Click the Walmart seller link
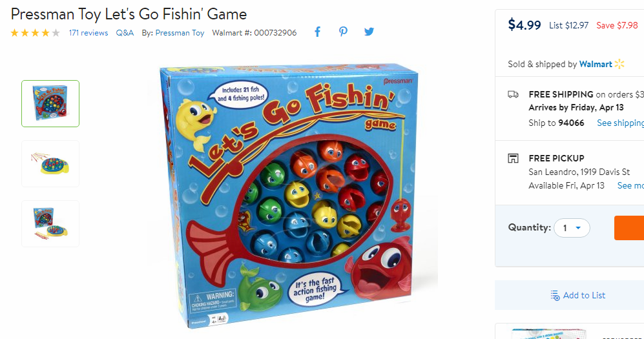 click(596, 64)
